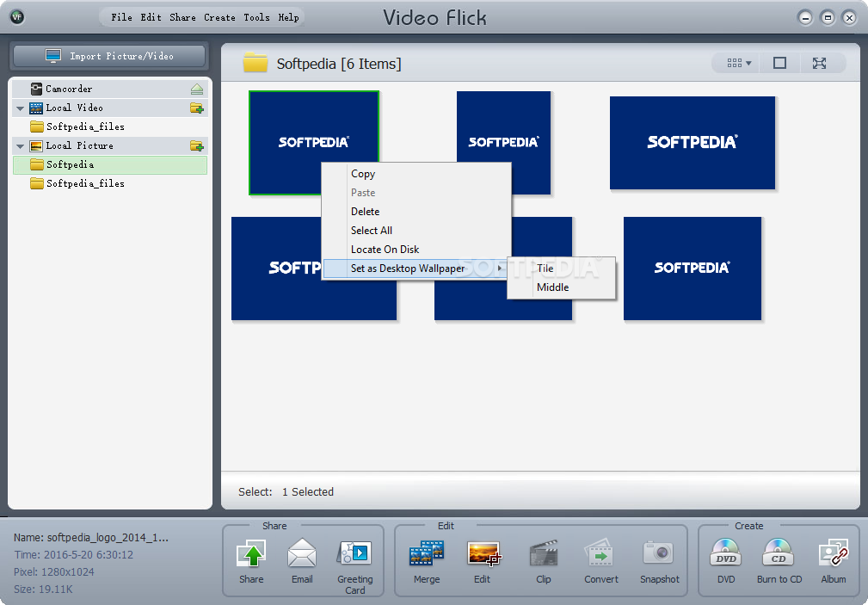868x605 pixels.
Task: Open the Create menu in menu bar
Action: point(219,17)
